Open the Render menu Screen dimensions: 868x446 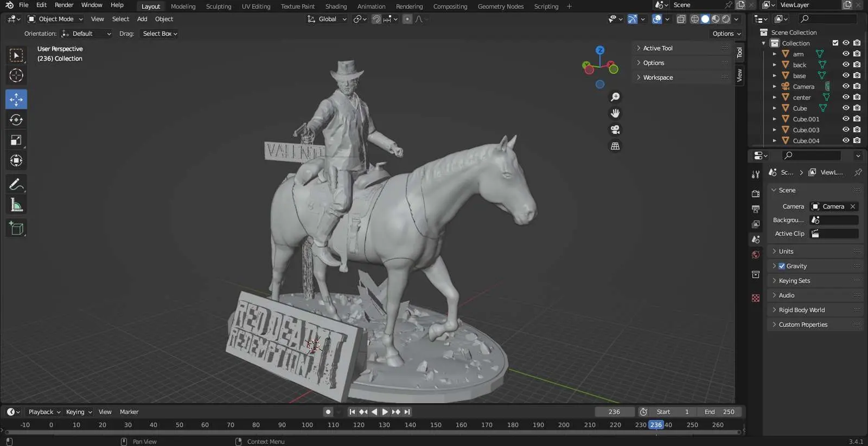pyautogui.click(x=64, y=5)
